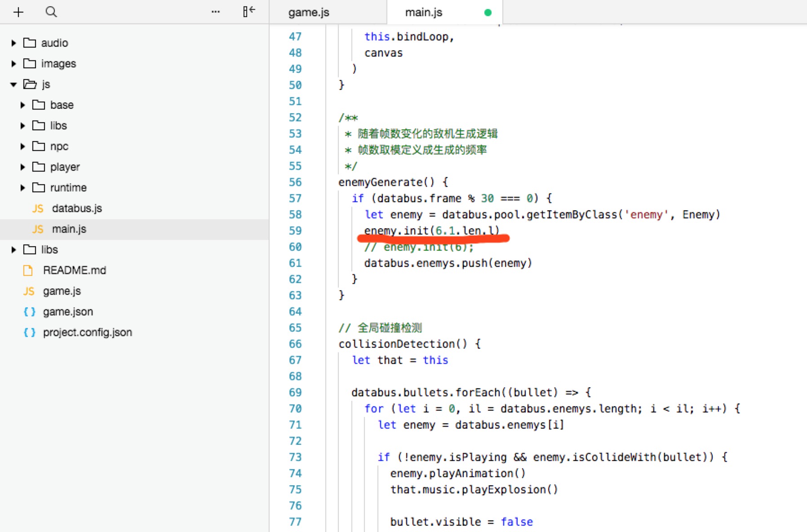Open the player folder

[65, 167]
